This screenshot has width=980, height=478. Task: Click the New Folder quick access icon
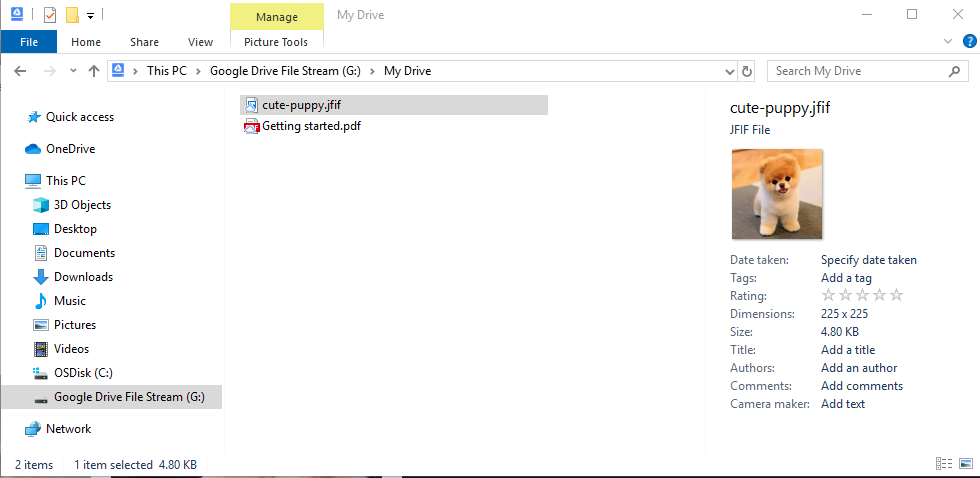[72, 15]
